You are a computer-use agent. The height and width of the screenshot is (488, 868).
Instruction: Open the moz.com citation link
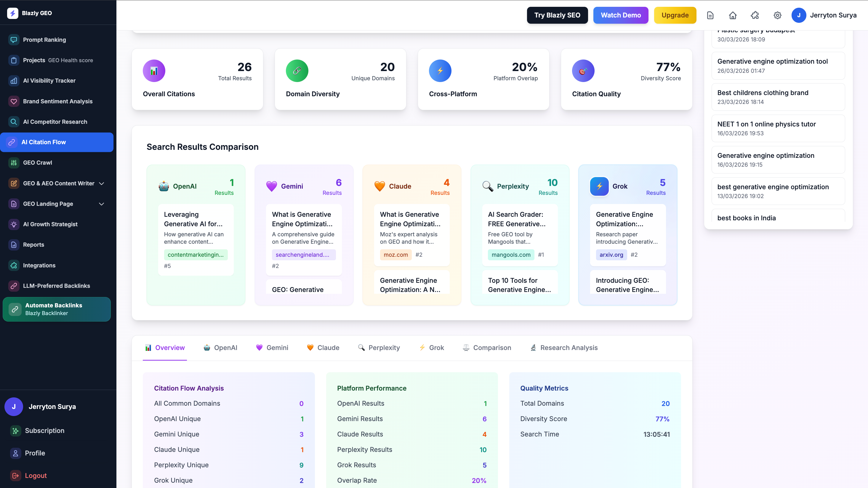click(395, 255)
